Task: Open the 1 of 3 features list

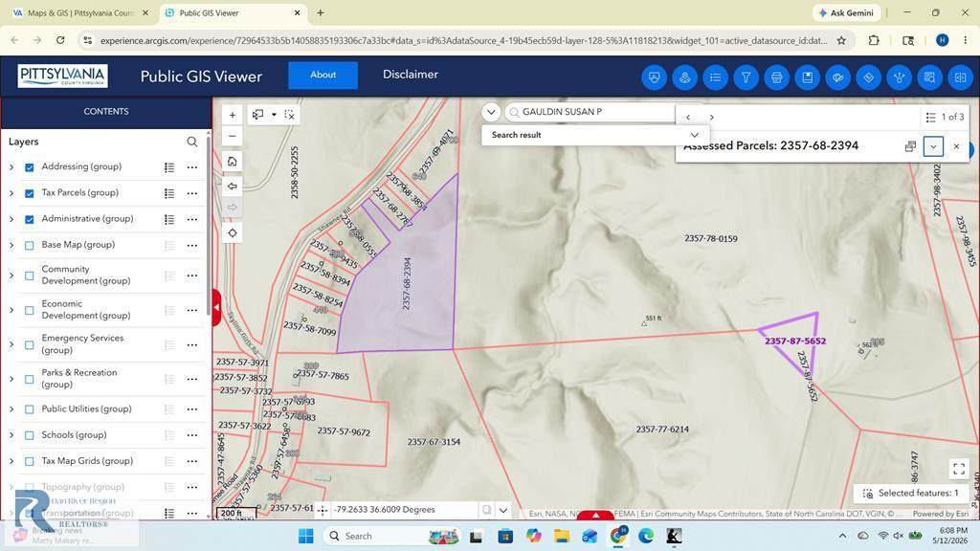Action: [x=945, y=117]
